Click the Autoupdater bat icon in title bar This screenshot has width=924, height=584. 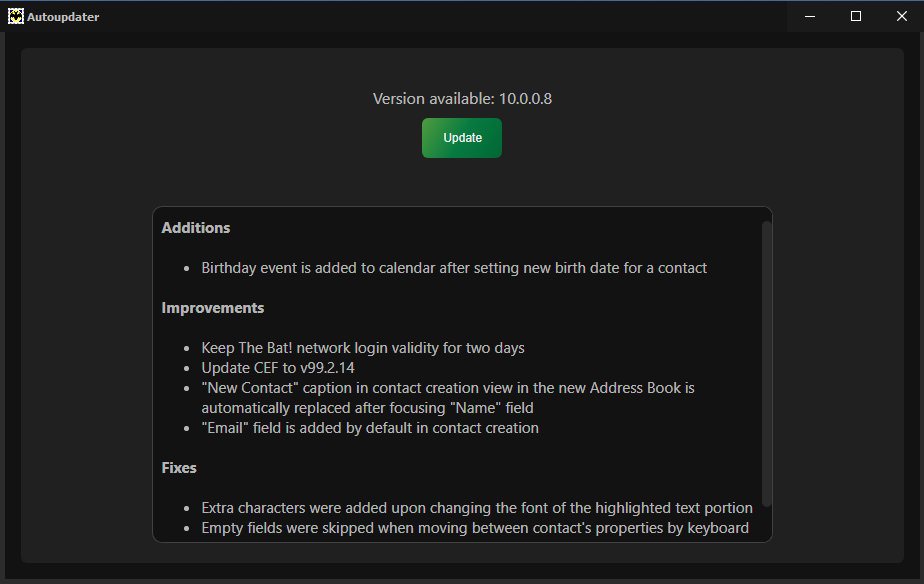tap(16, 17)
